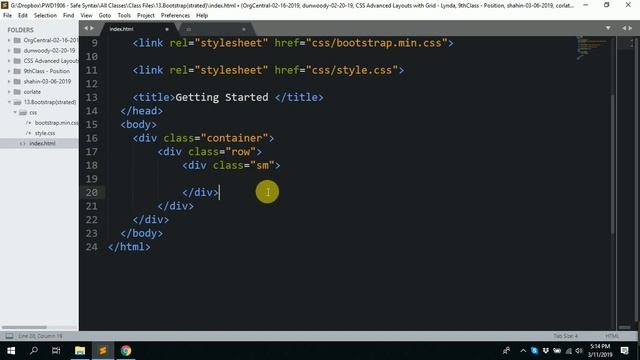
Task: Expand the 9thClass - Position folder
Action: [x=9, y=71]
